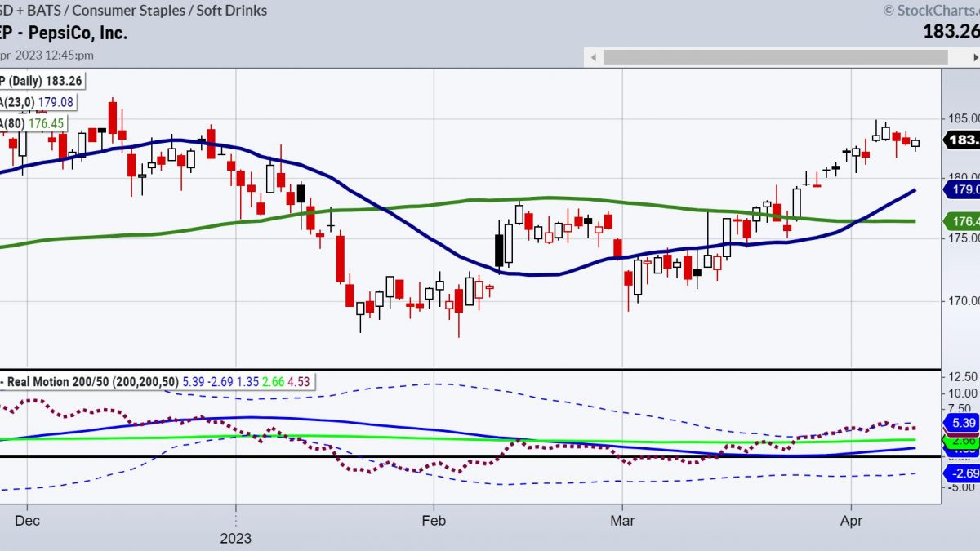Screen dimensions: 980x551
Task: Click the 12.50 indicator axis label
Action: 964,377
